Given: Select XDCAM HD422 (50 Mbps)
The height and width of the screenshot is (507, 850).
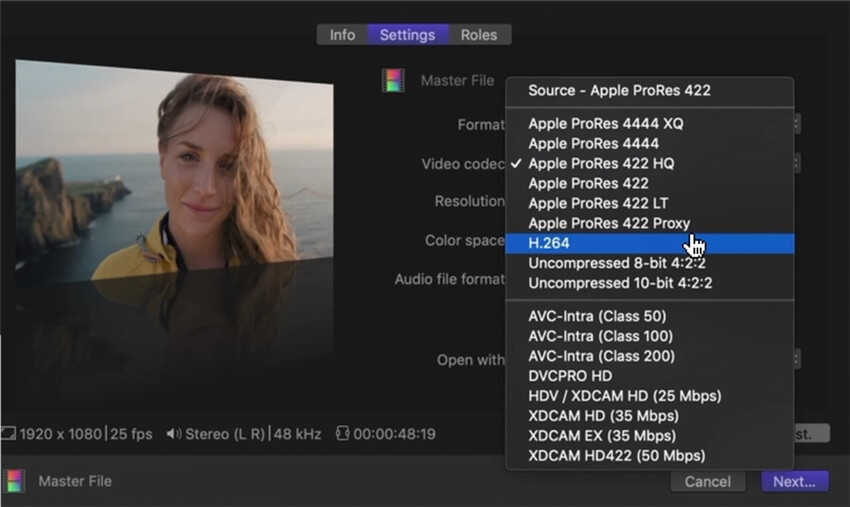Looking at the screenshot, I should point(649,456).
